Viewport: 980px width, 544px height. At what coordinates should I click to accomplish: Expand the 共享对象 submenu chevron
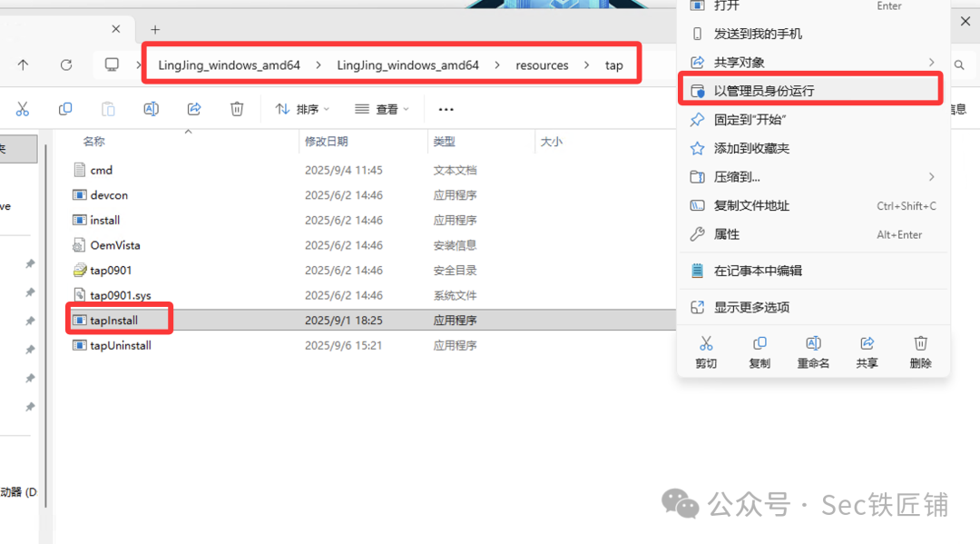pos(931,62)
